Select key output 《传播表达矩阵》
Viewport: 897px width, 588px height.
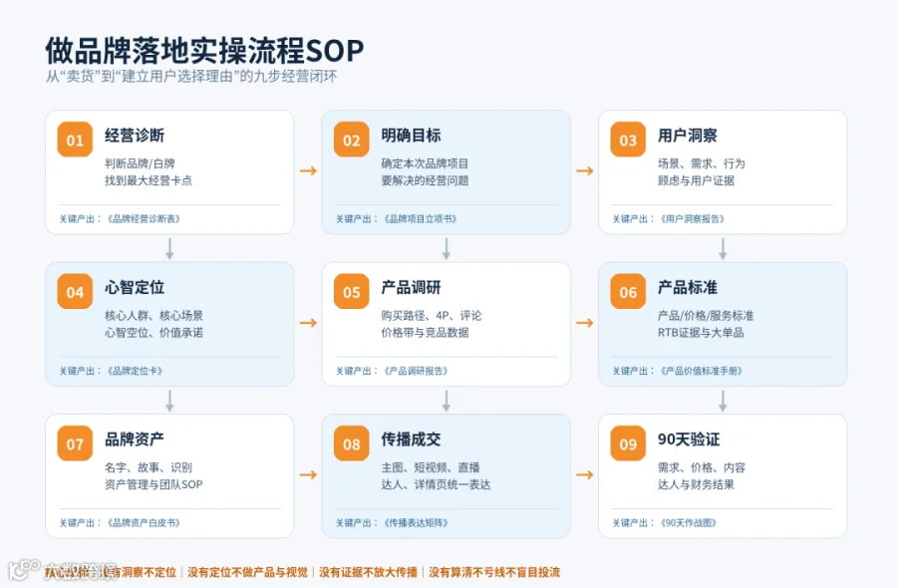click(416, 523)
